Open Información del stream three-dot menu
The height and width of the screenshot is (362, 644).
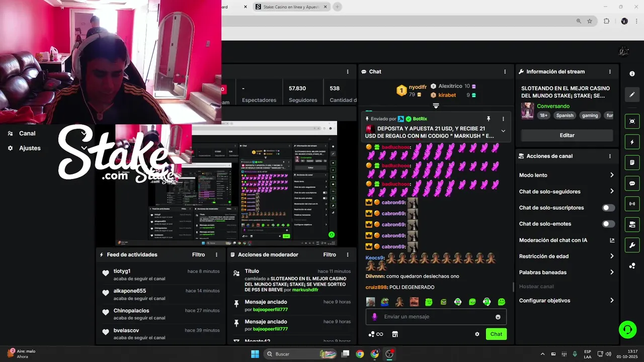pos(610,71)
